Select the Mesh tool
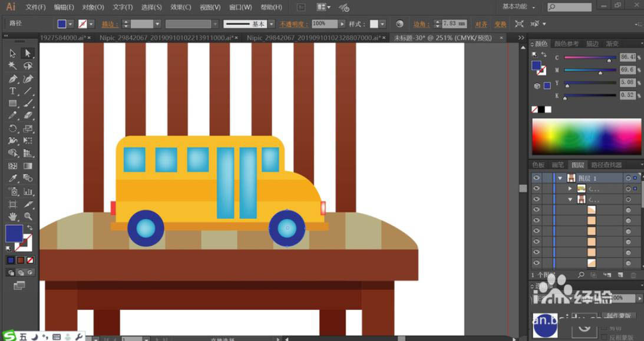Screen dimensions: 644x341 (13, 165)
